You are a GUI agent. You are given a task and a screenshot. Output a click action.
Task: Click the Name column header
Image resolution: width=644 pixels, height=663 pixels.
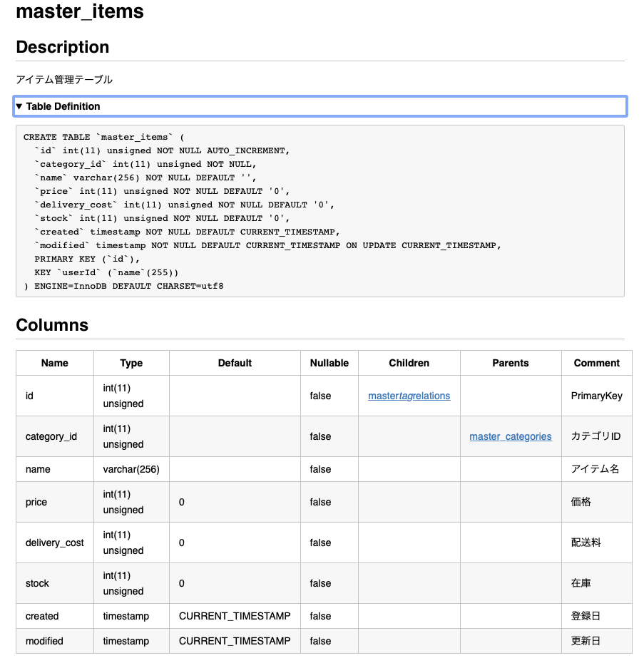[x=55, y=363]
